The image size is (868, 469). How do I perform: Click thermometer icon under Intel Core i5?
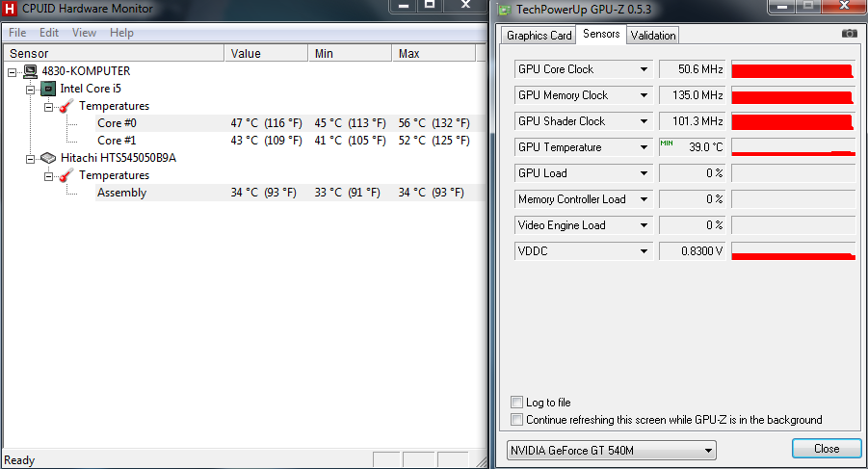tap(66, 106)
